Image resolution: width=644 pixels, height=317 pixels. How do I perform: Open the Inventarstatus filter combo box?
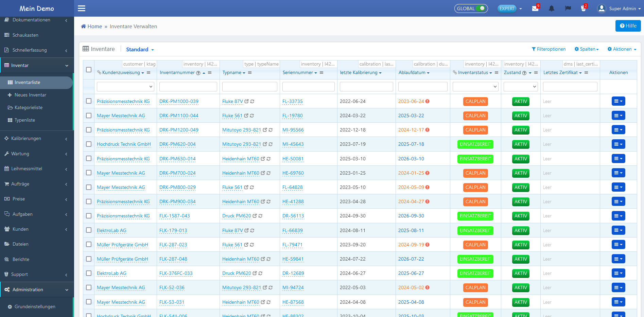pyautogui.click(x=475, y=87)
